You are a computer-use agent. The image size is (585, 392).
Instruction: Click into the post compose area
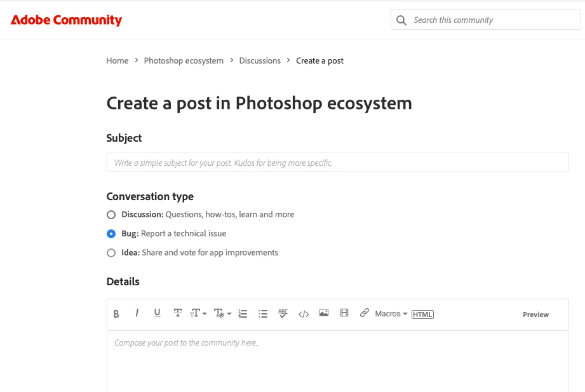(x=338, y=362)
